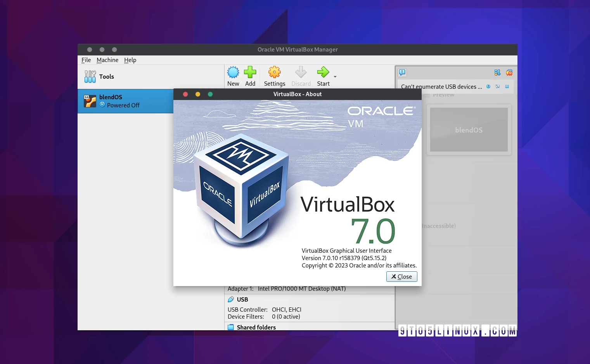Click the blendOS VM icon in sidebar
Screen dimensions: 590x364
tap(90, 101)
